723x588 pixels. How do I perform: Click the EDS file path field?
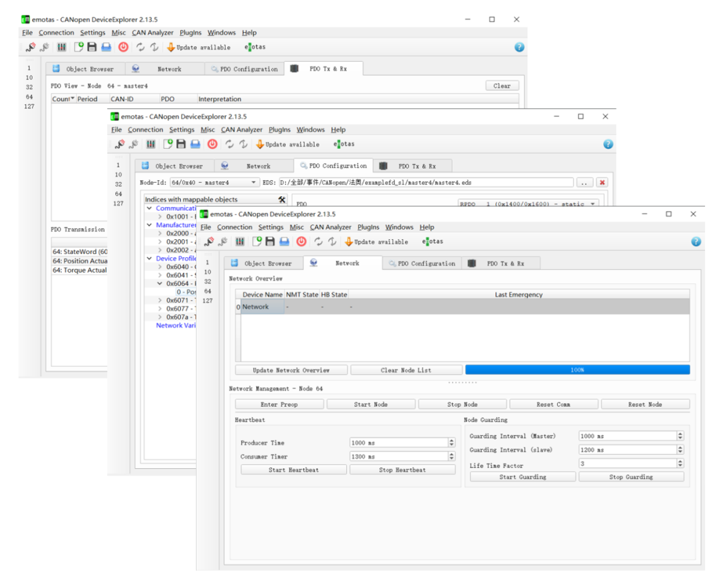(x=426, y=183)
